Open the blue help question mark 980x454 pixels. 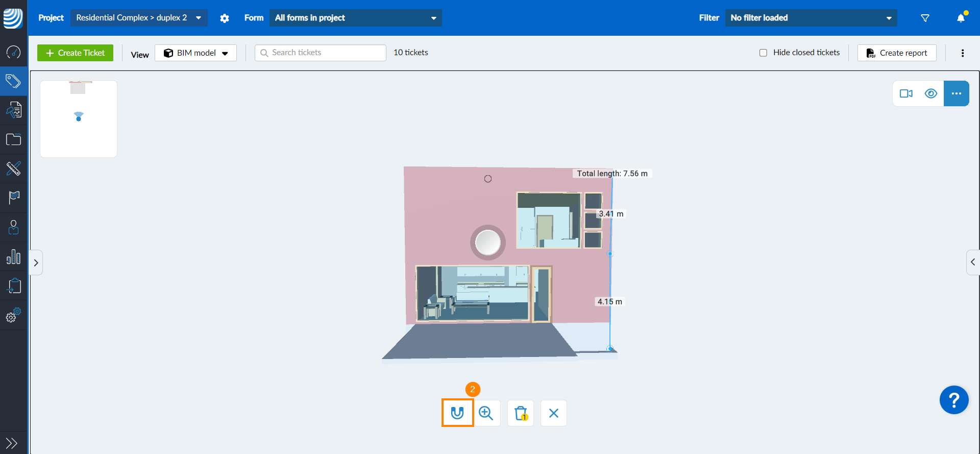[954, 400]
